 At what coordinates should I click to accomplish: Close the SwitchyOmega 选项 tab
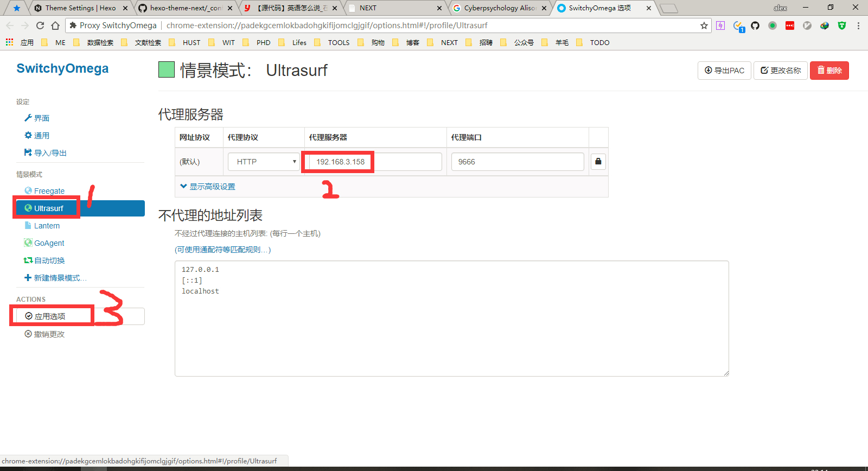(x=649, y=8)
